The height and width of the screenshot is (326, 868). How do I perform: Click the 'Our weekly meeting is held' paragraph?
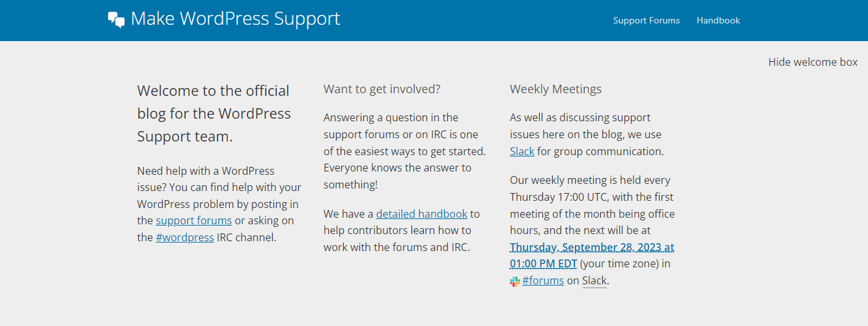593,231
